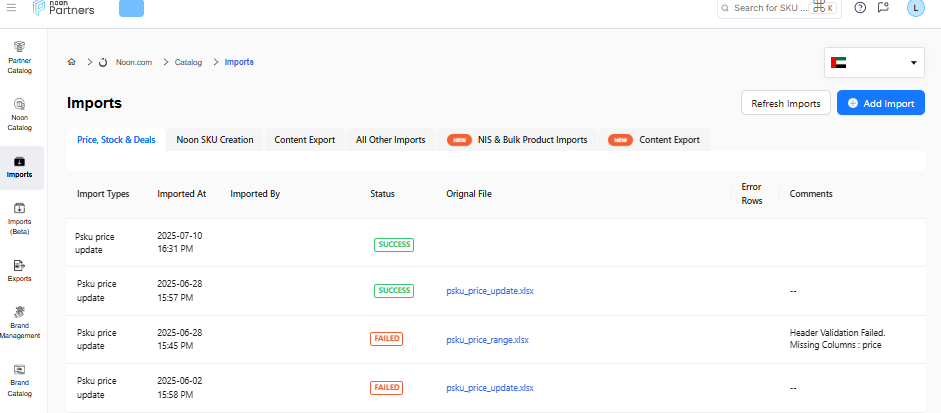Image resolution: width=941 pixels, height=413 pixels.
Task: Open Brand Management in sidebar
Action: click(19, 323)
